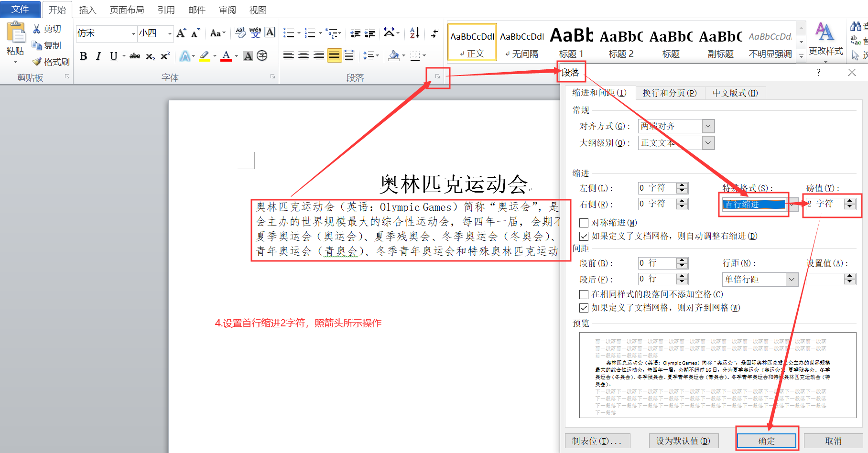The width and height of the screenshot is (868, 453).
Task: Open the 行距 line spacing dropdown
Action: click(x=792, y=280)
